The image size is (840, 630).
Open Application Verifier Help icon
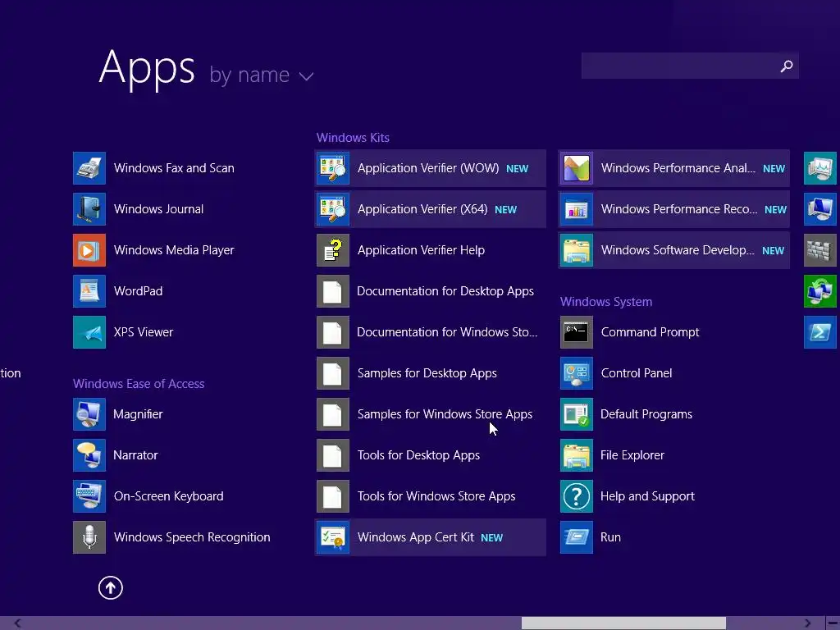click(x=333, y=250)
